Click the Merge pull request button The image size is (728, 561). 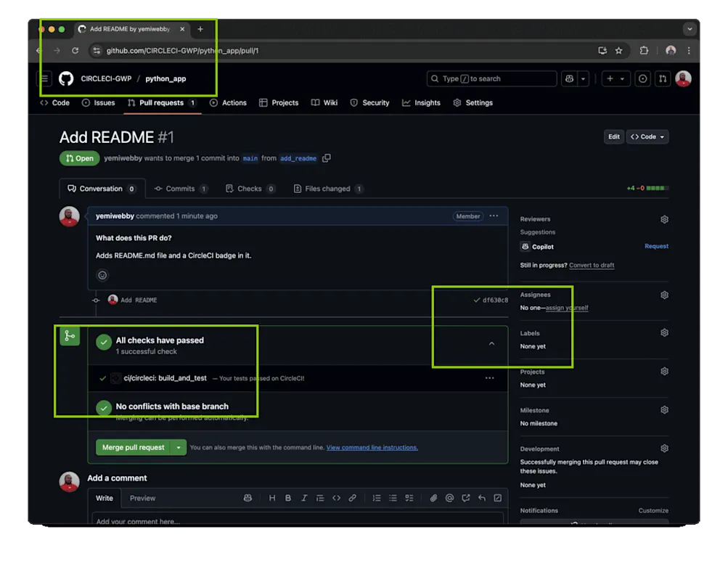tap(134, 447)
